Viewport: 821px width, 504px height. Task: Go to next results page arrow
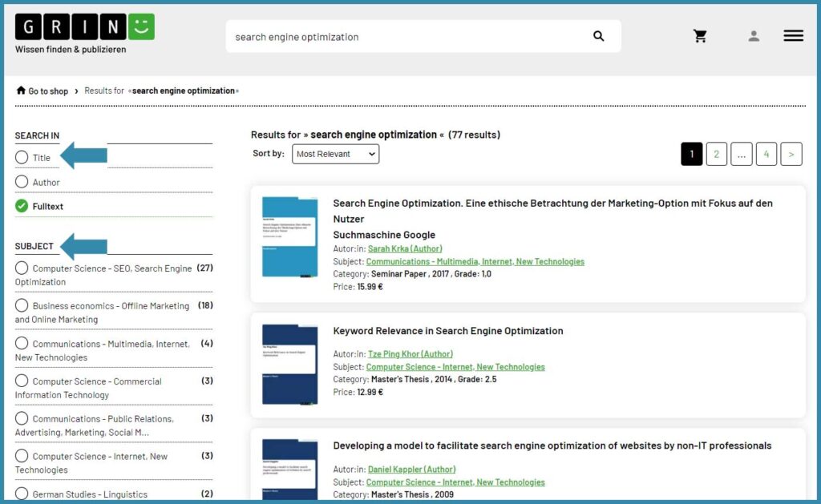click(x=791, y=154)
